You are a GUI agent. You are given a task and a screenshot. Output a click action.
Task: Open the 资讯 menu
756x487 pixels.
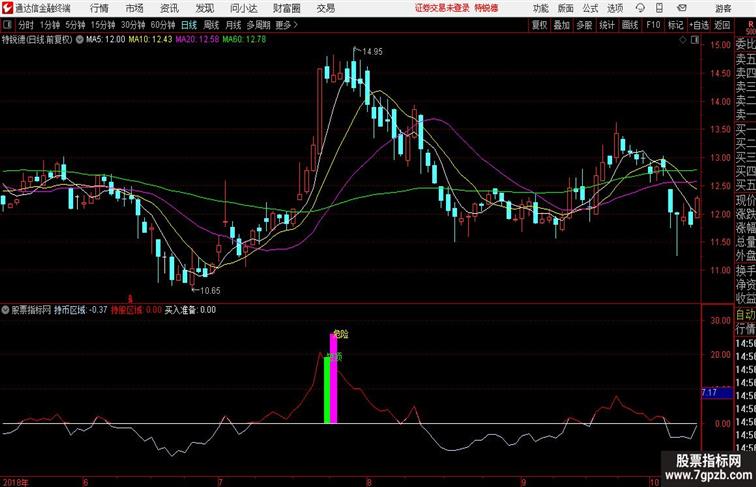click(169, 8)
